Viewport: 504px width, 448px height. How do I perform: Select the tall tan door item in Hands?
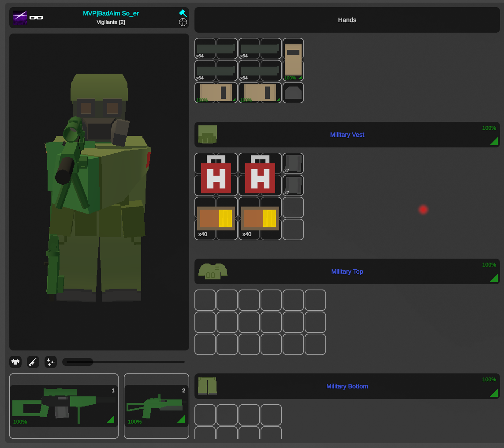point(293,60)
